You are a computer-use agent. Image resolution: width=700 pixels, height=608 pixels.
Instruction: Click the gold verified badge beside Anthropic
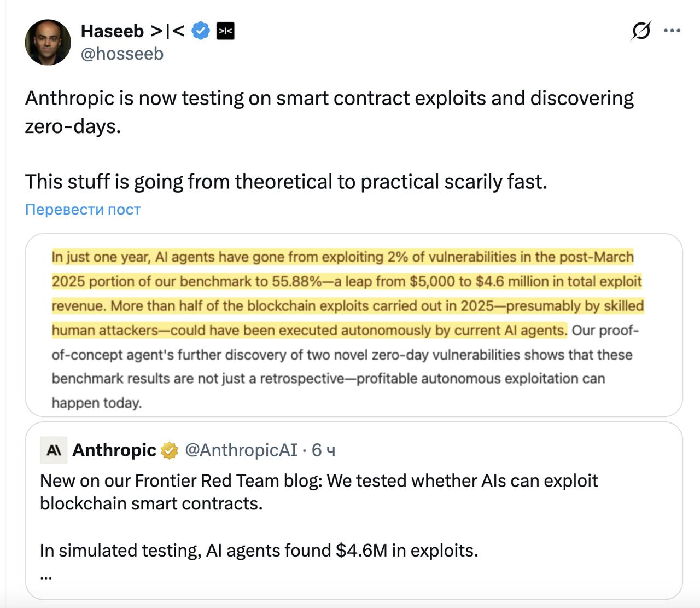tap(170, 450)
